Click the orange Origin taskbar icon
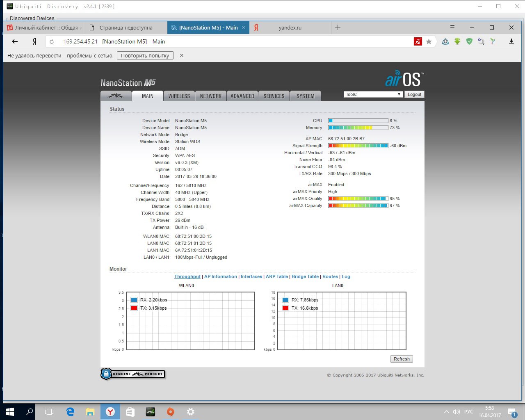This screenshot has width=525, height=420. (171, 412)
